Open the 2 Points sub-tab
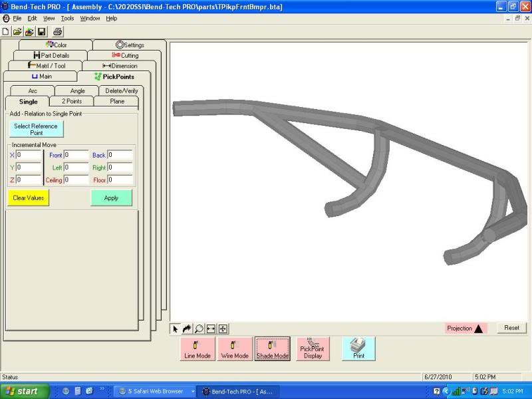Screen dimensions: 532x399 coord(72,101)
